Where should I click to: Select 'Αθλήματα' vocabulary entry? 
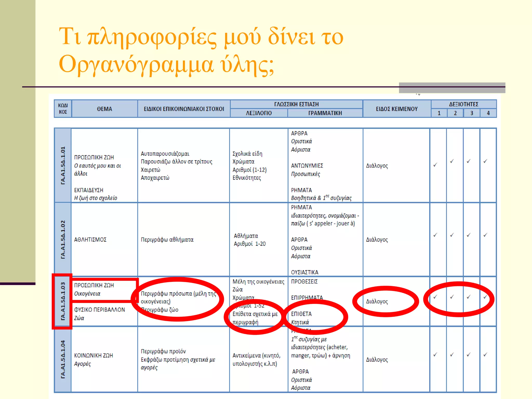[246, 236]
